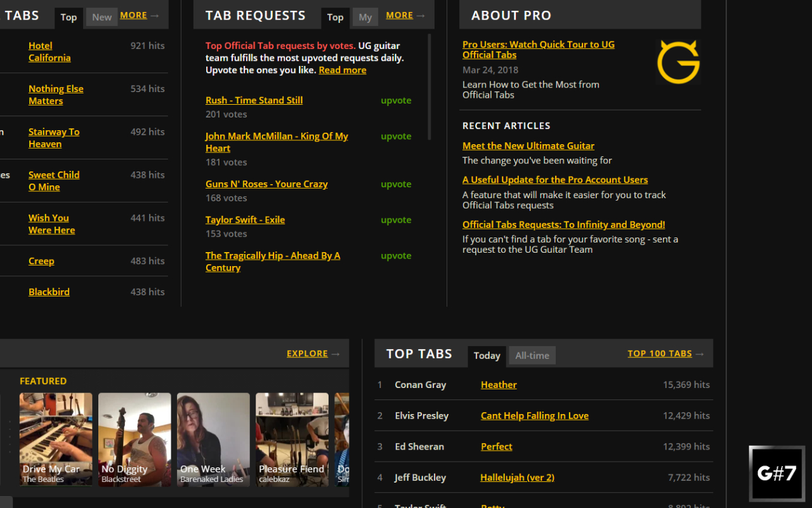Open Tragically Hip - Ahead By A Century
The image size is (812, 508).
pos(273,262)
